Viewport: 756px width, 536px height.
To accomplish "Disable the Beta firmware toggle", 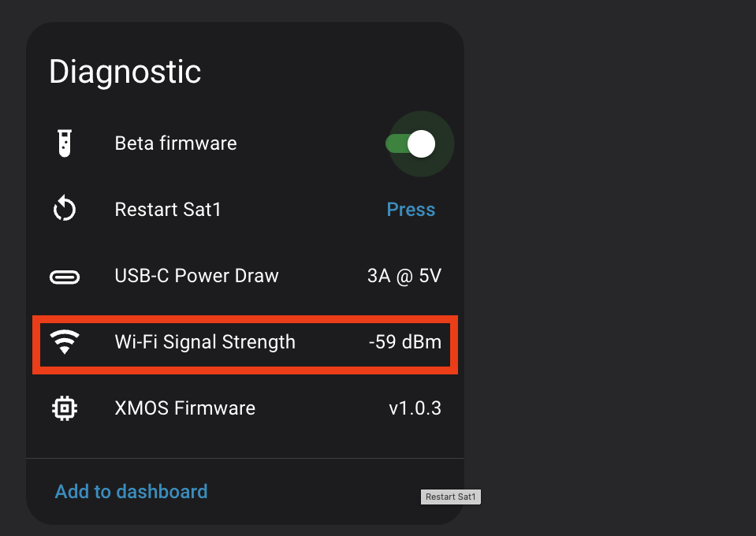I will (411, 143).
